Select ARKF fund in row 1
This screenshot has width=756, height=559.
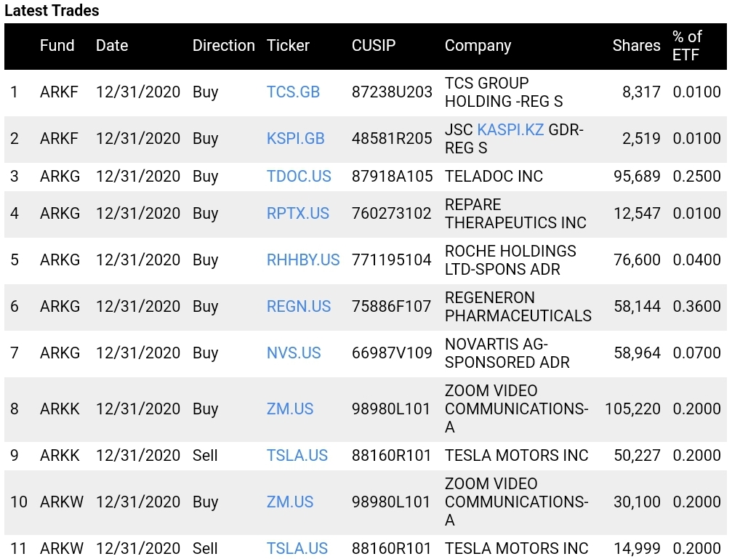[x=59, y=92]
